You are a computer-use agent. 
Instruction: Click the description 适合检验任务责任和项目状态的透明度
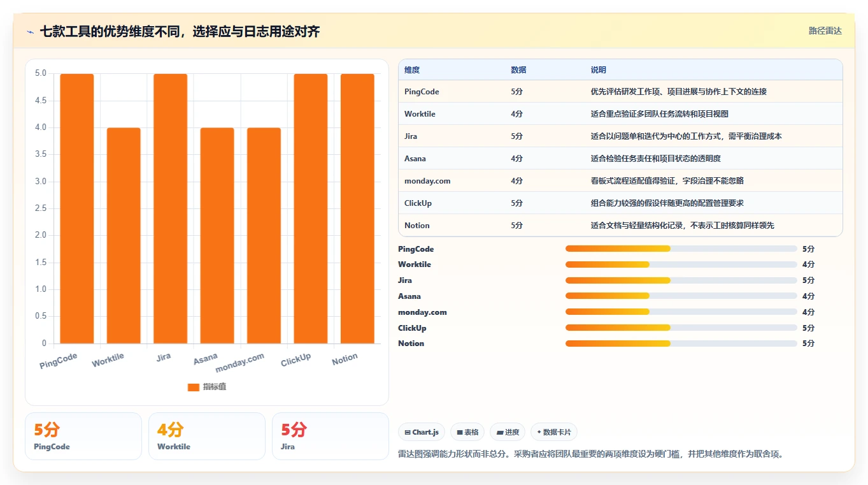click(656, 159)
